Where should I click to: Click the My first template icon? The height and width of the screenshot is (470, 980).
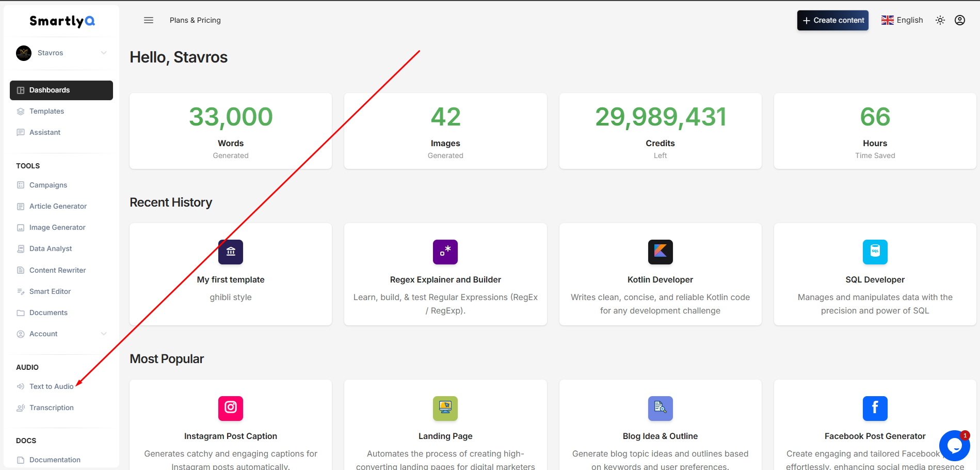point(231,252)
